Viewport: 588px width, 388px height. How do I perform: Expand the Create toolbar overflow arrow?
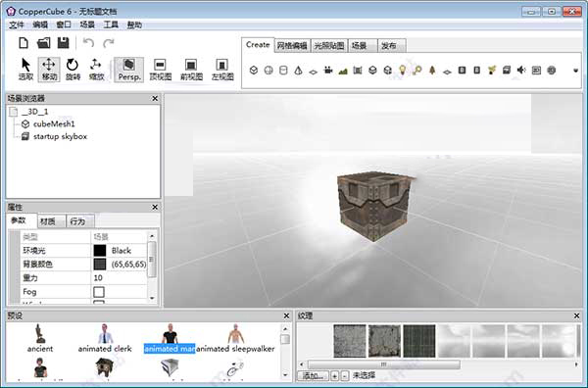click(575, 71)
